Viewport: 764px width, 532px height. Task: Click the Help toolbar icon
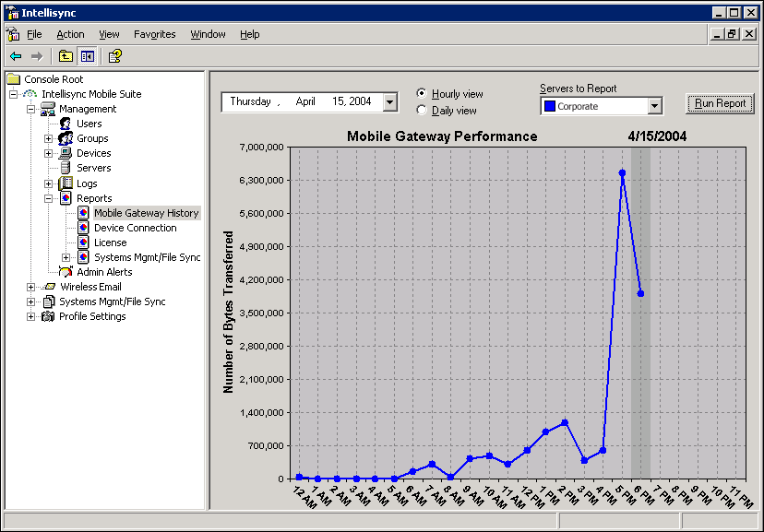click(x=115, y=56)
